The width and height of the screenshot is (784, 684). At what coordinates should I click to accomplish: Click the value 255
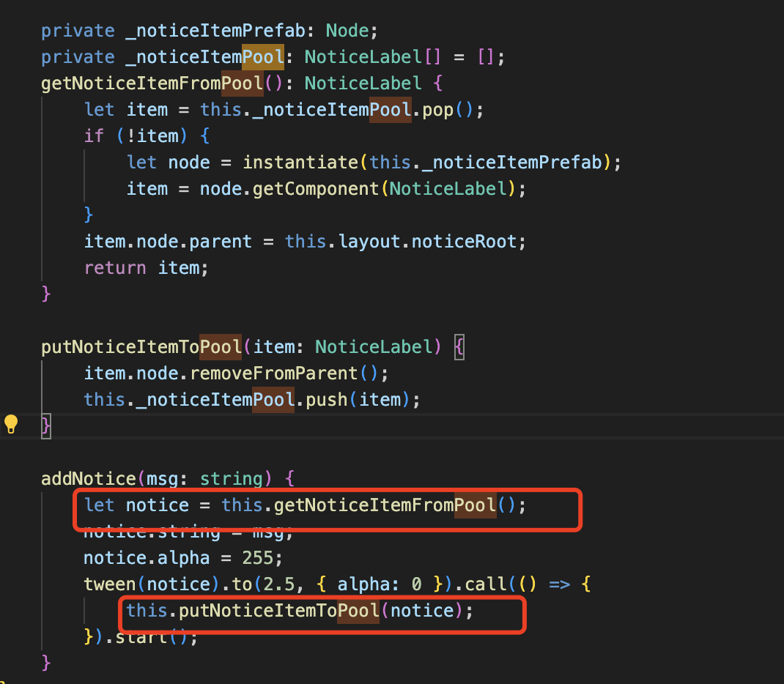(258, 558)
